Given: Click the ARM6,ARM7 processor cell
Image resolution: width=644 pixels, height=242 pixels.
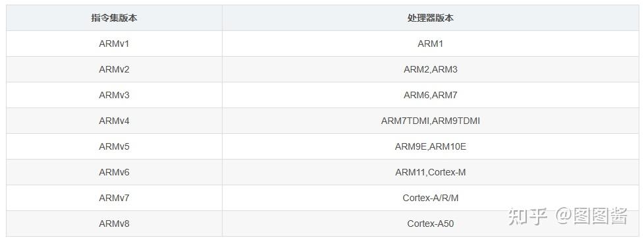Looking at the screenshot, I should (x=431, y=95).
